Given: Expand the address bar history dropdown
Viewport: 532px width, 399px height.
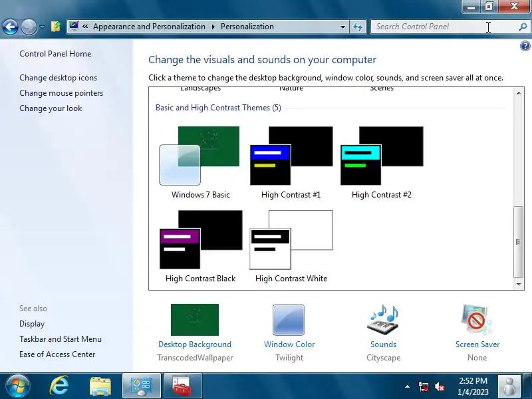Looking at the screenshot, I should [x=342, y=27].
